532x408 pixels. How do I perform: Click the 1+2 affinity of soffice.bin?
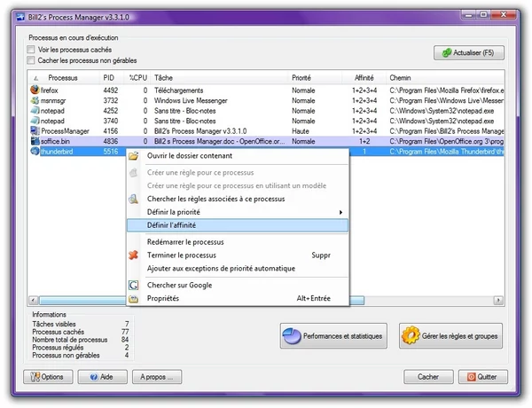pyautogui.click(x=364, y=141)
